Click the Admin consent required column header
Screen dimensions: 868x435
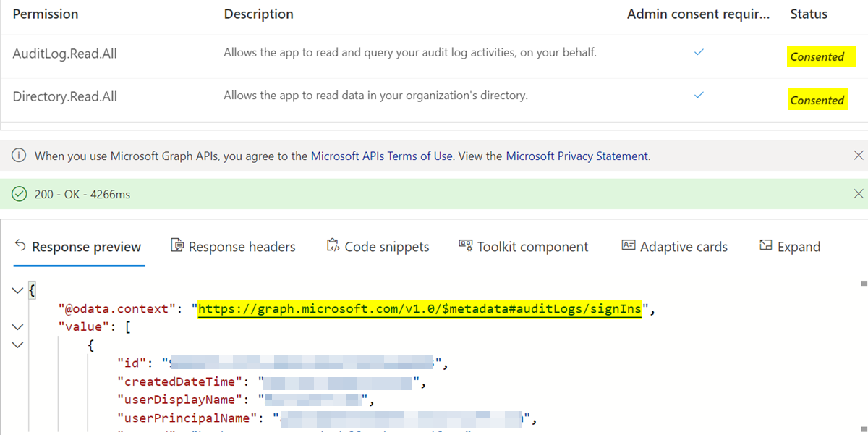(x=698, y=14)
